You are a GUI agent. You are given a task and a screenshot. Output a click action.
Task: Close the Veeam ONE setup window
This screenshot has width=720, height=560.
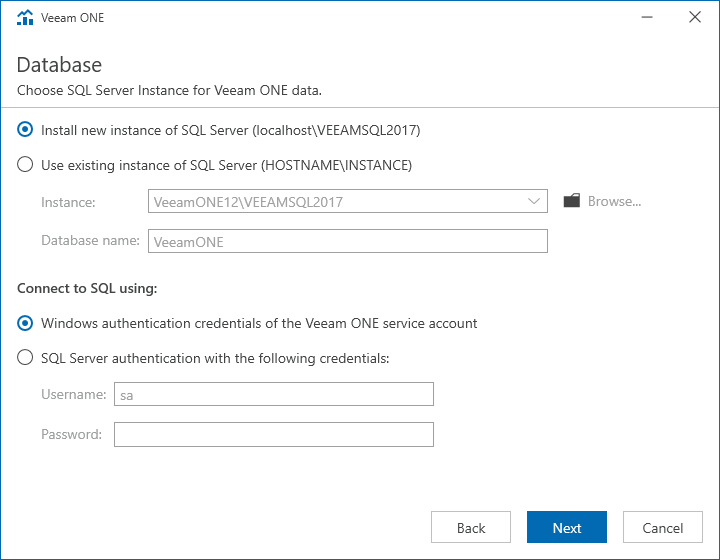coord(695,17)
